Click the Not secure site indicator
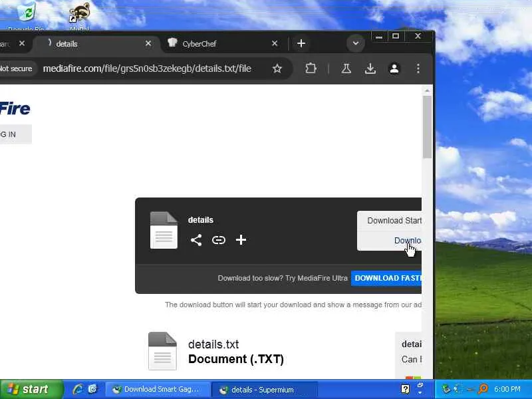 16,68
